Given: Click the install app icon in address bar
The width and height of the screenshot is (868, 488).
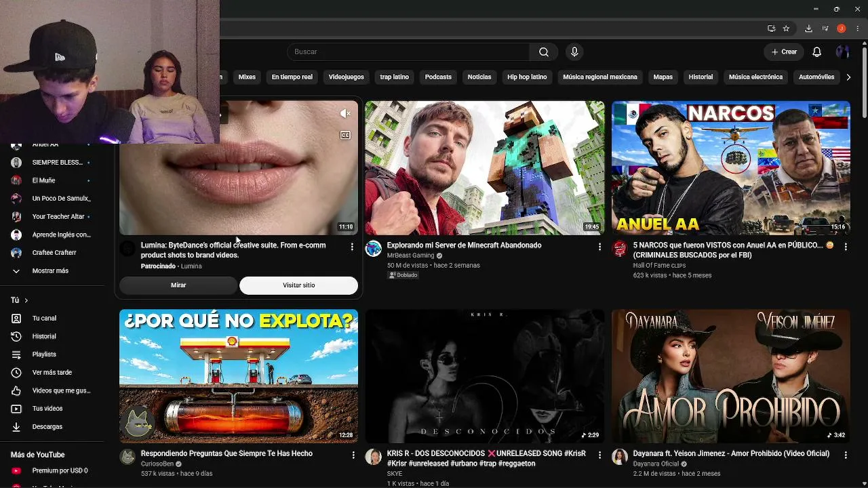Looking at the screenshot, I should 771,28.
